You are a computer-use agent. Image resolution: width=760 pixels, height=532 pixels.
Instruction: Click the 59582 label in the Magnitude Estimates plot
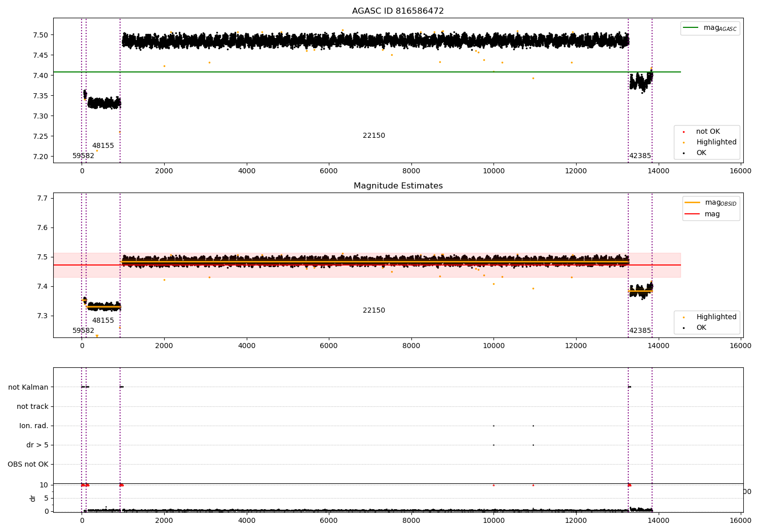[x=83, y=331]
